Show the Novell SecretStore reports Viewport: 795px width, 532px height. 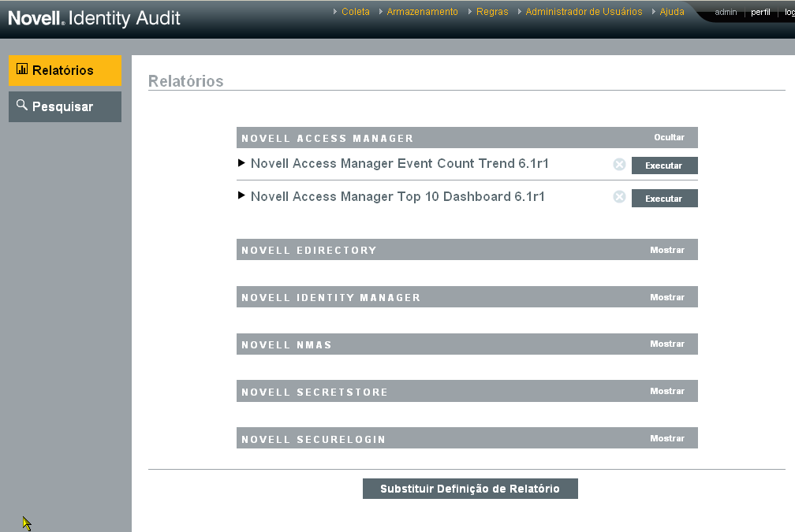pos(667,391)
